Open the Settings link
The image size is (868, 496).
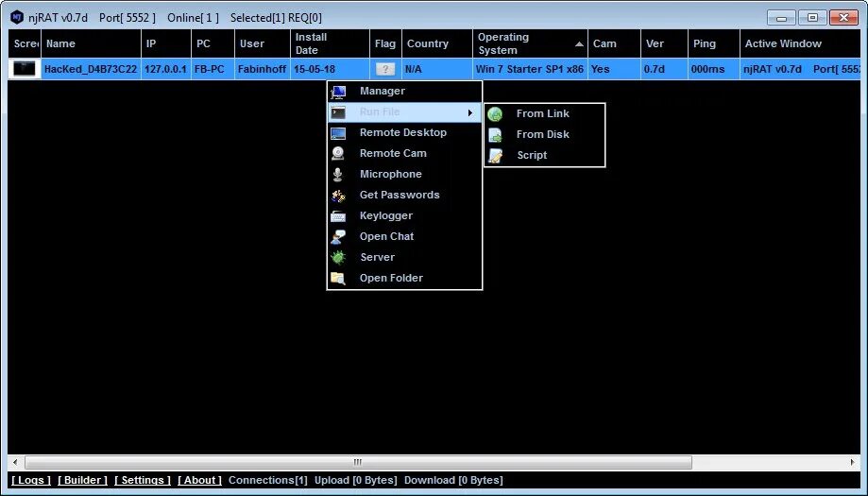point(143,480)
